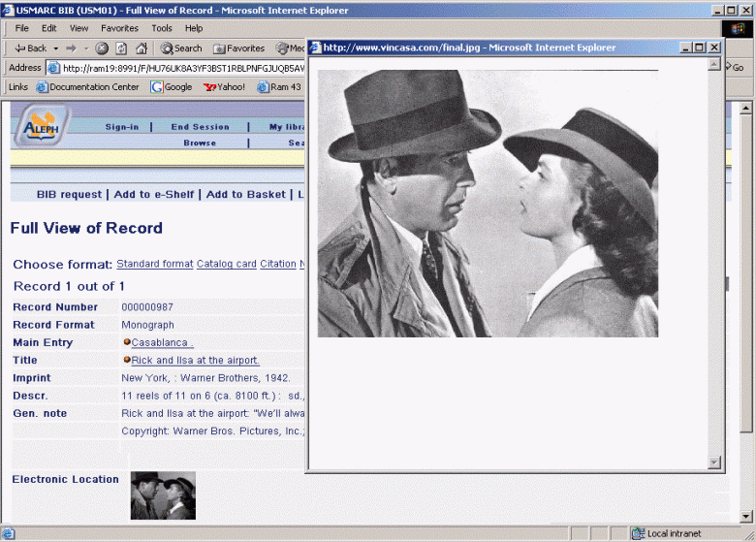Open the Yahoo! links bar shortcut

(x=224, y=87)
